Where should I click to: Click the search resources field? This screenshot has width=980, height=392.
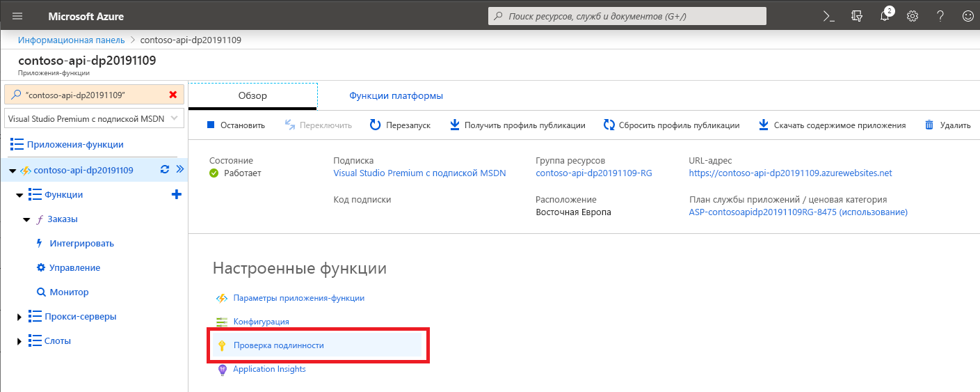[627, 16]
